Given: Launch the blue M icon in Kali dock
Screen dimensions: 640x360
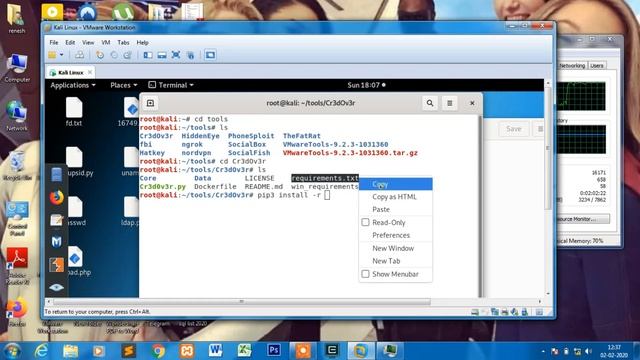Looking at the screenshot, I should coord(56,242).
